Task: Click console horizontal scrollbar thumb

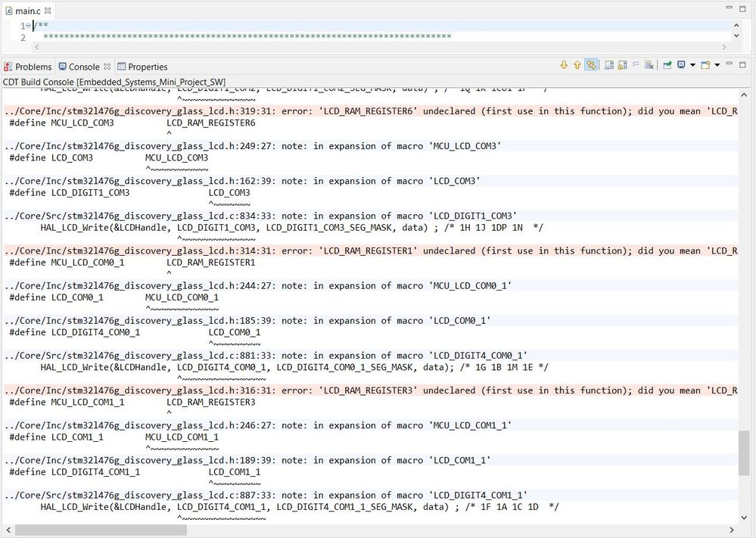Action: [101, 530]
